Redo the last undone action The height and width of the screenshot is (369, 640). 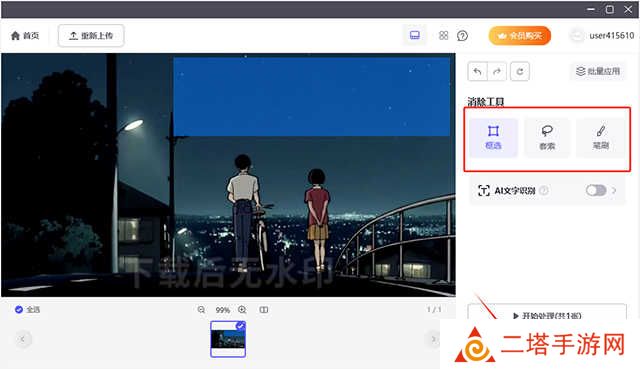tap(497, 71)
